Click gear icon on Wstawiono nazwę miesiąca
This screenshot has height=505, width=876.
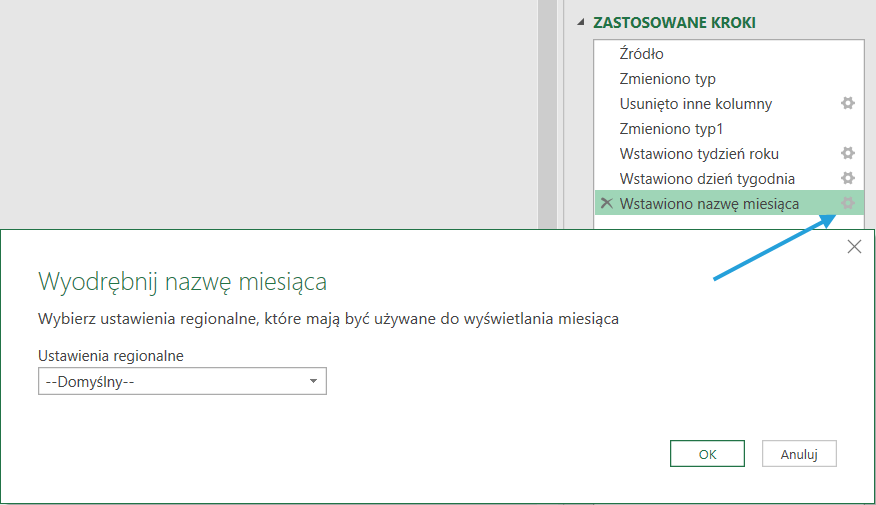pyautogui.click(x=847, y=203)
